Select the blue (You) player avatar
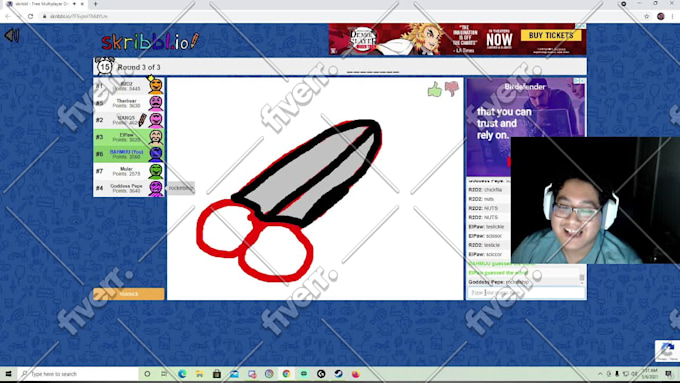This screenshot has width=680, height=383. tap(156, 154)
